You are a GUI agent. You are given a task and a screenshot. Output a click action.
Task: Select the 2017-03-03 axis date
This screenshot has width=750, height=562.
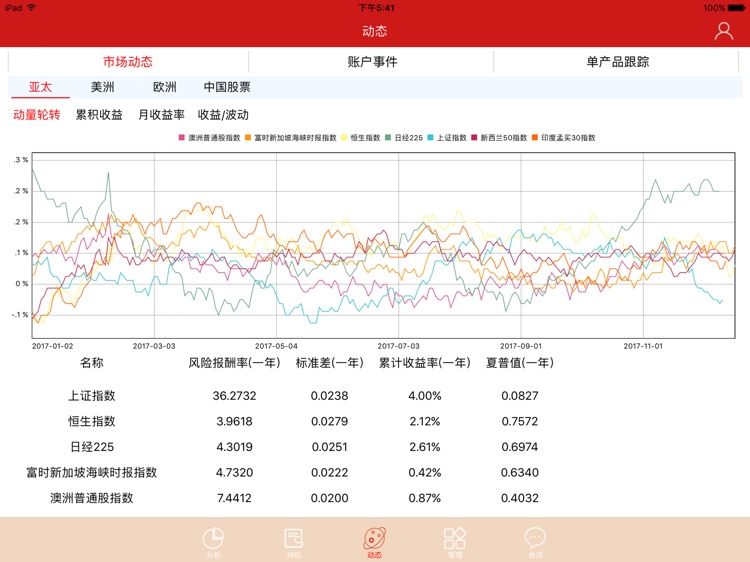click(x=154, y=346)
